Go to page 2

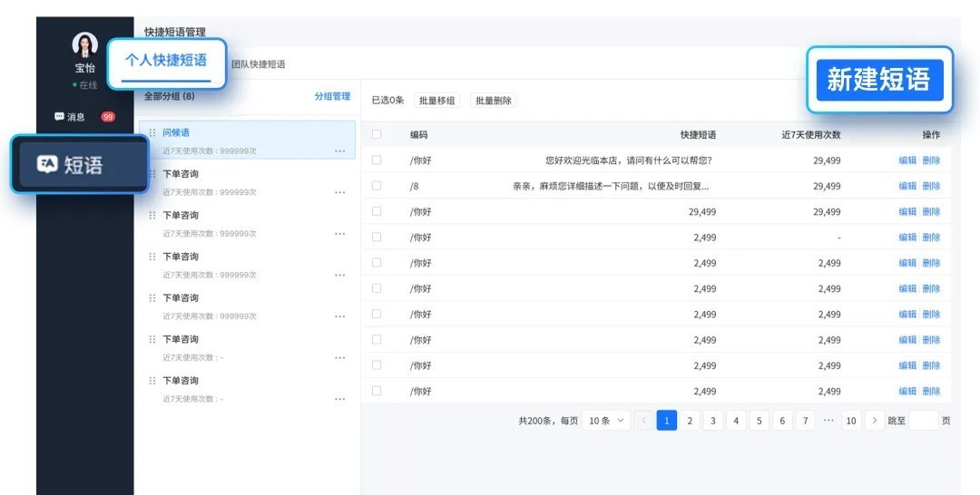click(690, 421)
